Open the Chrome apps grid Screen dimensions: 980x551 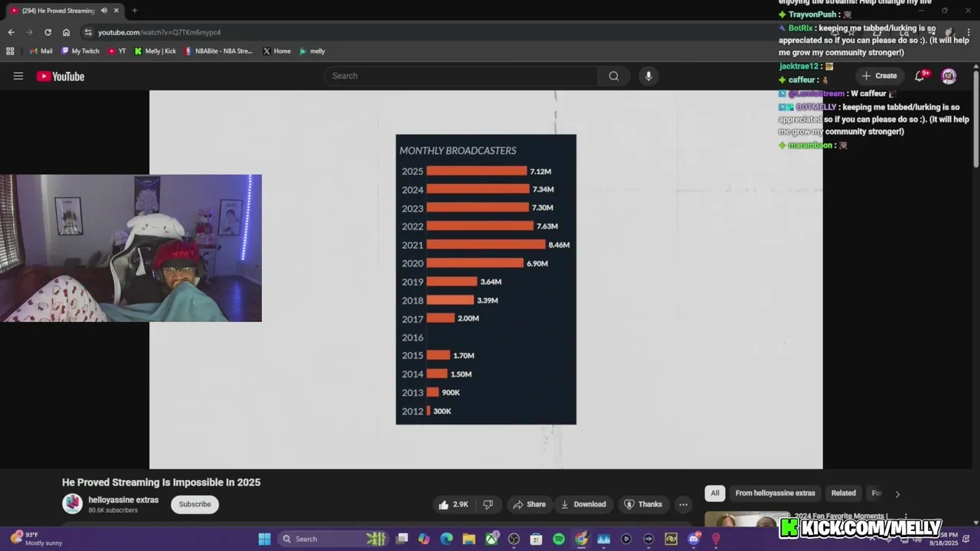pos(10,51)
